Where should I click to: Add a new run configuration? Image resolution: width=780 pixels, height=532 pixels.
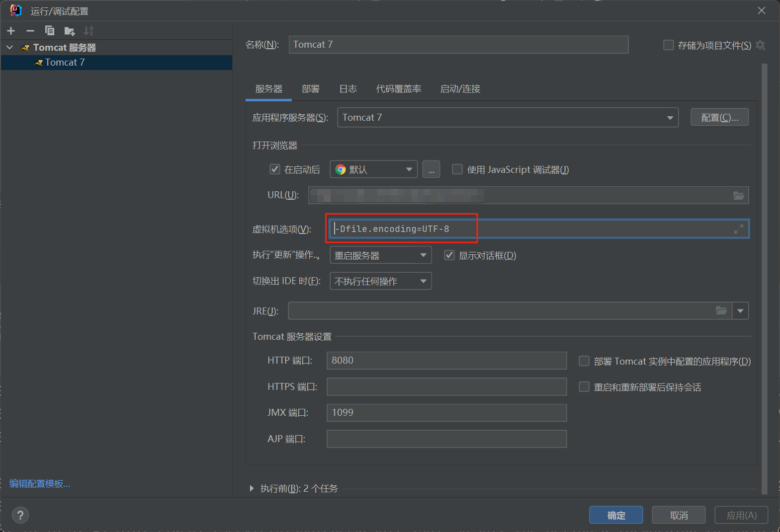(11, 31)
